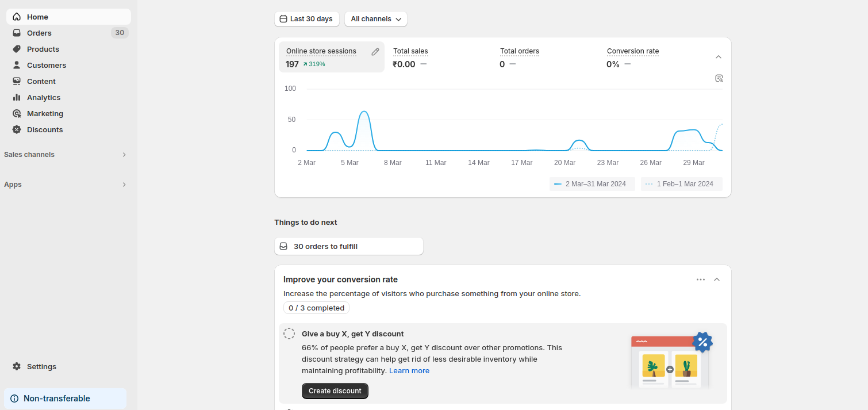Open the Learn more link

pyautogui.click(x=409, y=371)
